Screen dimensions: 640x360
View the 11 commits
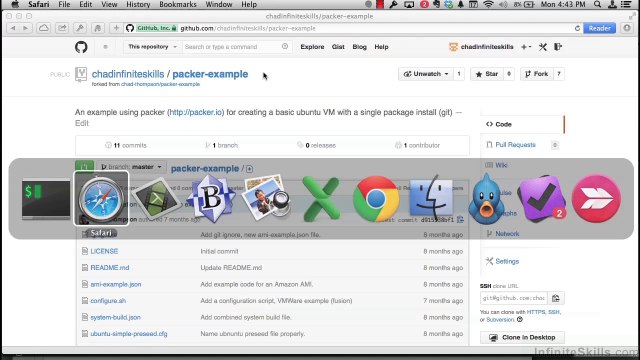click(126, 145)
